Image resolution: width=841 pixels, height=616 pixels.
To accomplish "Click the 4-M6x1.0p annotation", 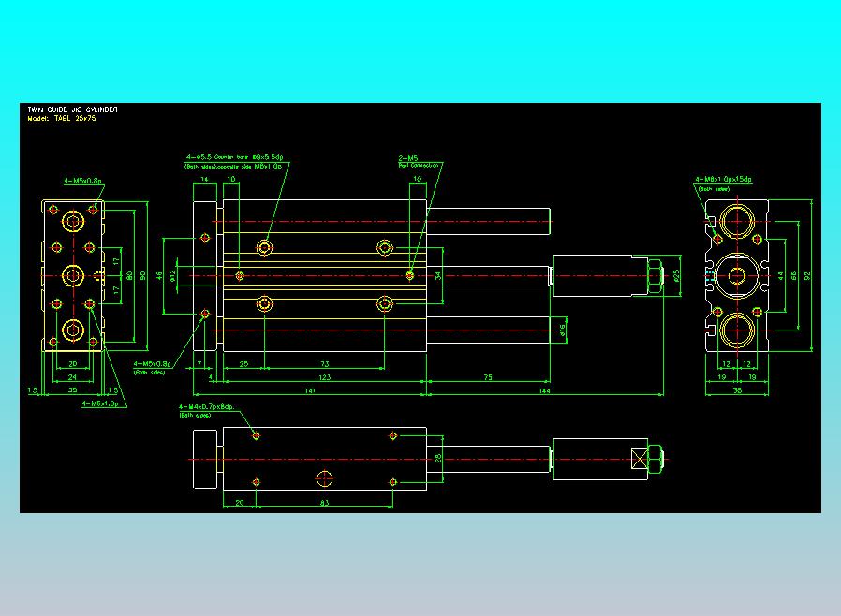I will tap(100, 403).
